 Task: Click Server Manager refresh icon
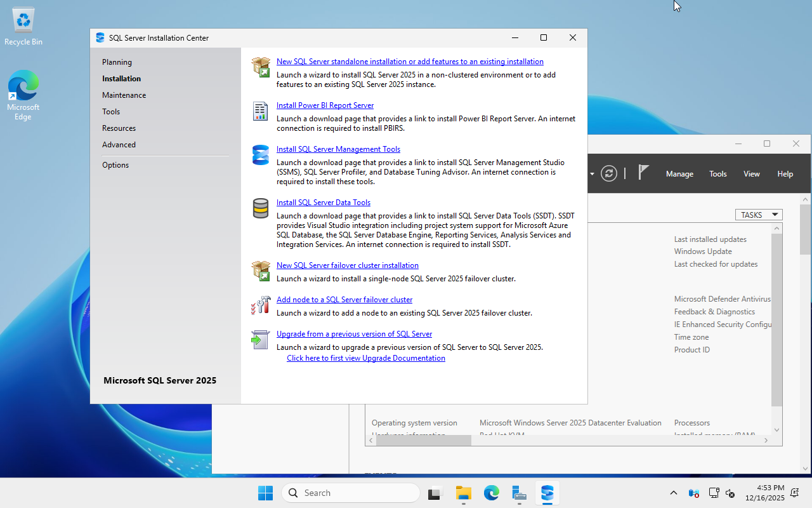click(x=609, y=174)
